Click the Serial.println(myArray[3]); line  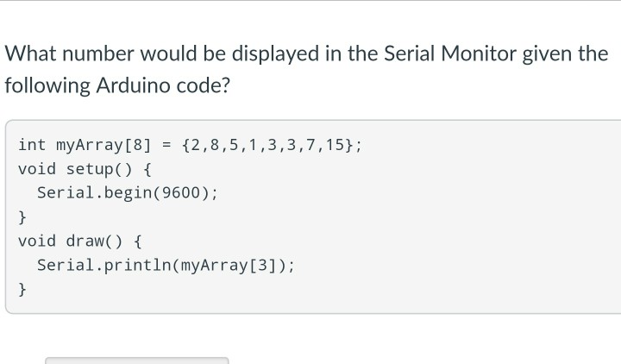pyautogui.click(x=166, y=266)
